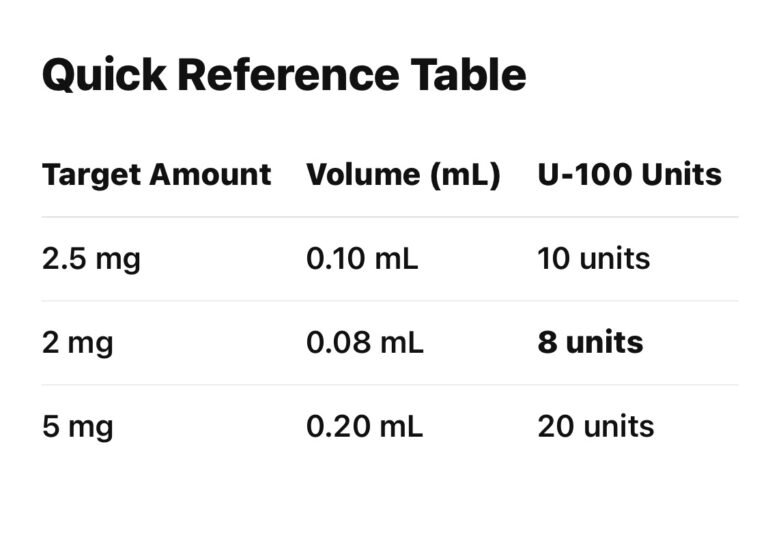
Task: Click the "0.08 mL" volume cell
Action: 364,343
